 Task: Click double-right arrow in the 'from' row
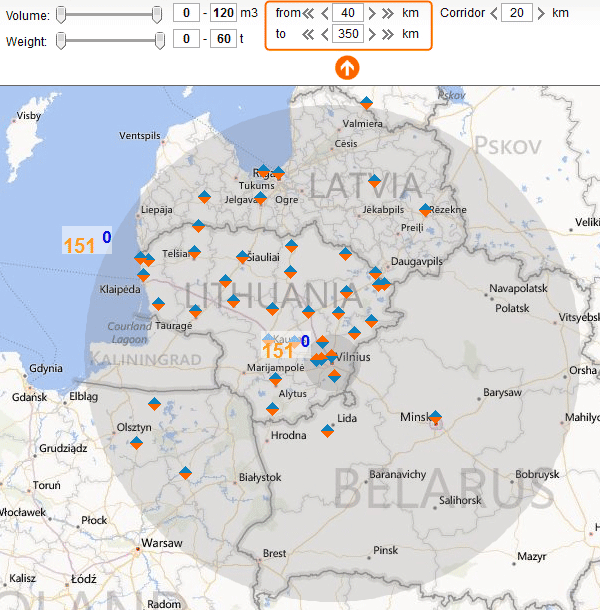pyautogui.click(x=387, y=14)
